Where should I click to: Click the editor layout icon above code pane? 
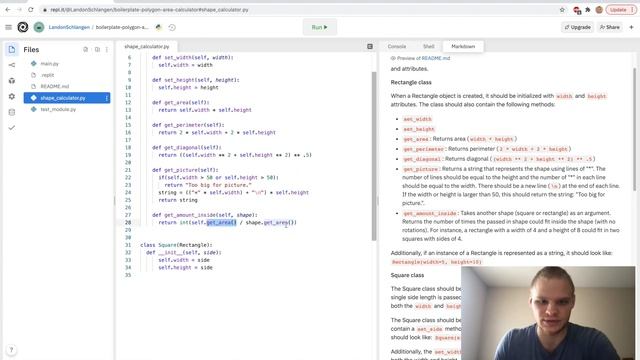(370, 47)
